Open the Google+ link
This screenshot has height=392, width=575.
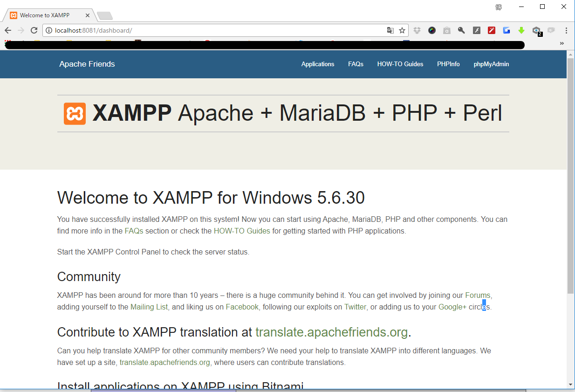pyautogui.click(x=452, y=307)
